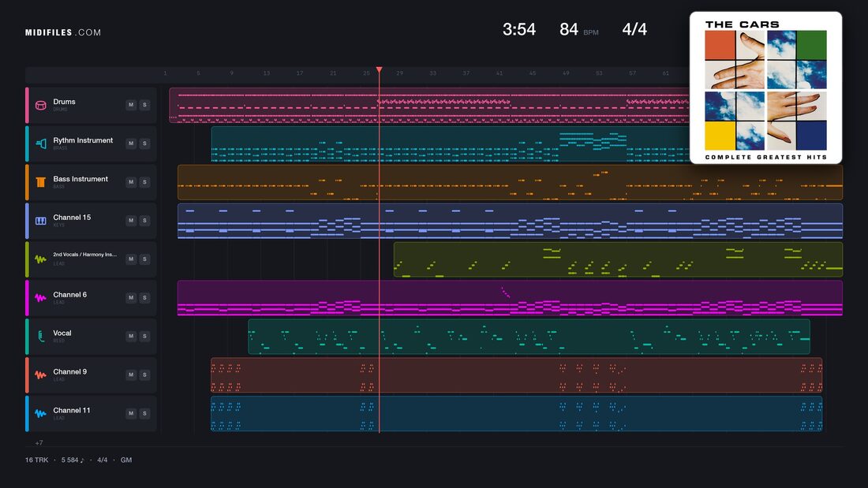Click the "16 TRK" status entry

(x=36, y=460)
